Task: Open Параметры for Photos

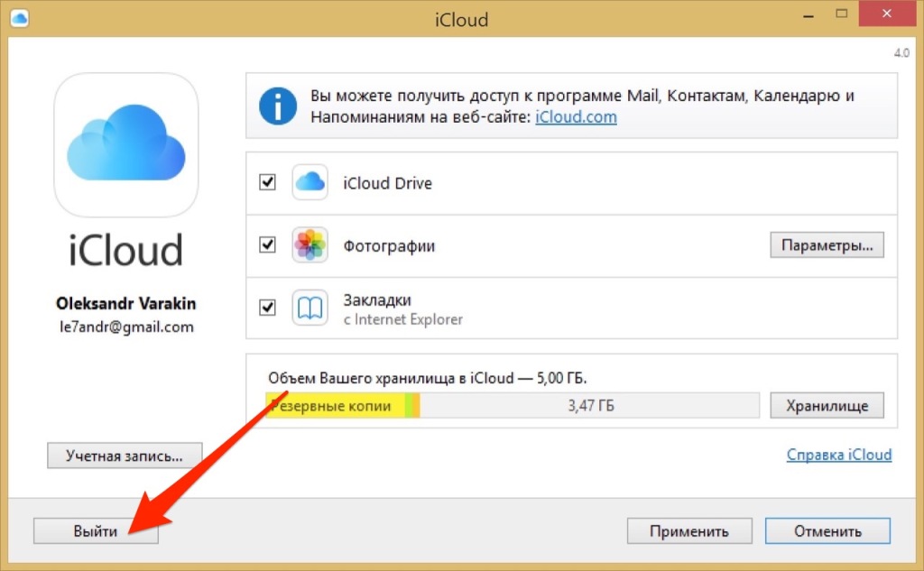Action: click(827, 245)
